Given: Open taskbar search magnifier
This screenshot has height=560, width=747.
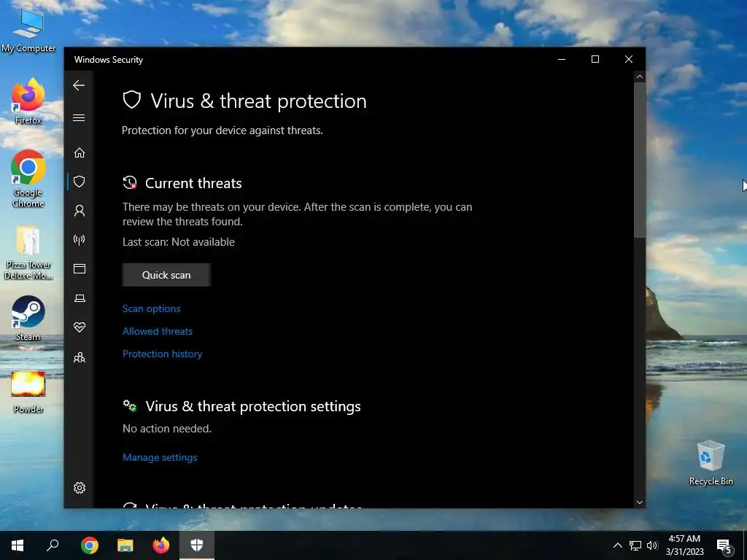Looking at the screenshot, I should (53, 545).
